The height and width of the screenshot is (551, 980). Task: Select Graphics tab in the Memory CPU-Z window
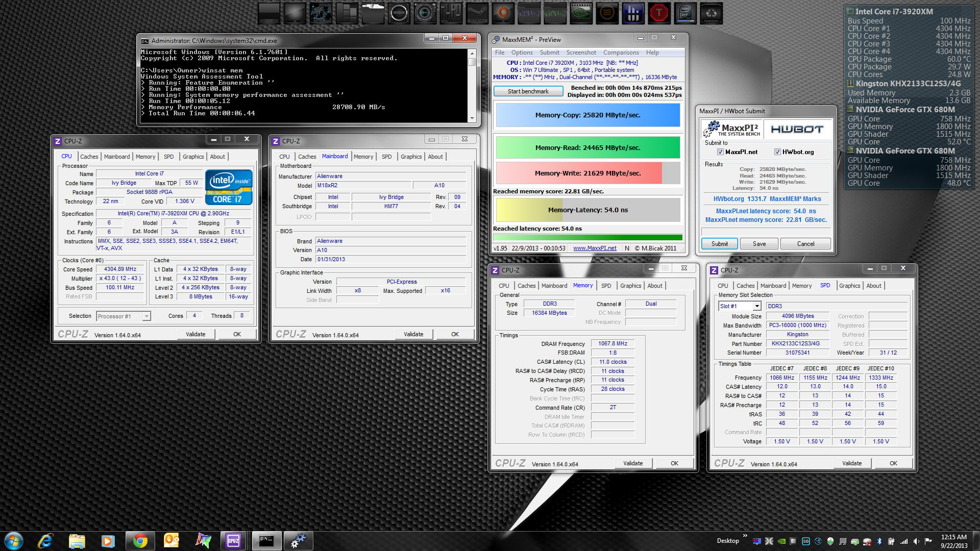630,286
